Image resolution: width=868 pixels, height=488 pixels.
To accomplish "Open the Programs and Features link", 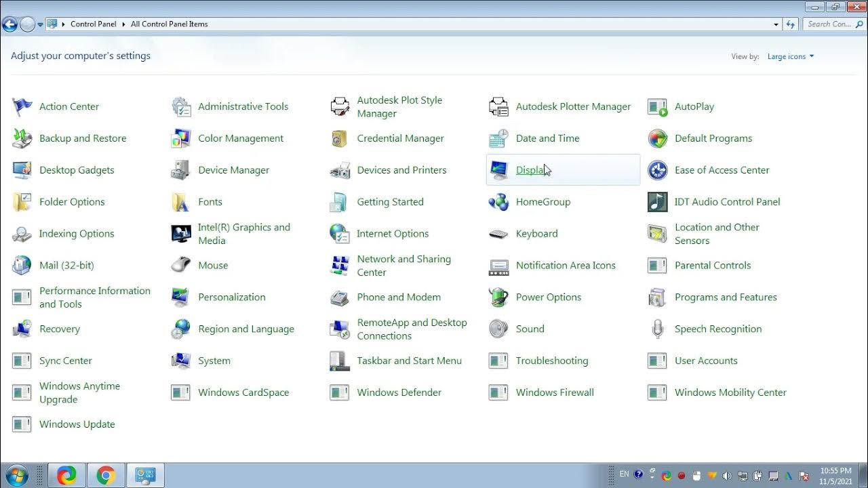I will tap(726, 298).
